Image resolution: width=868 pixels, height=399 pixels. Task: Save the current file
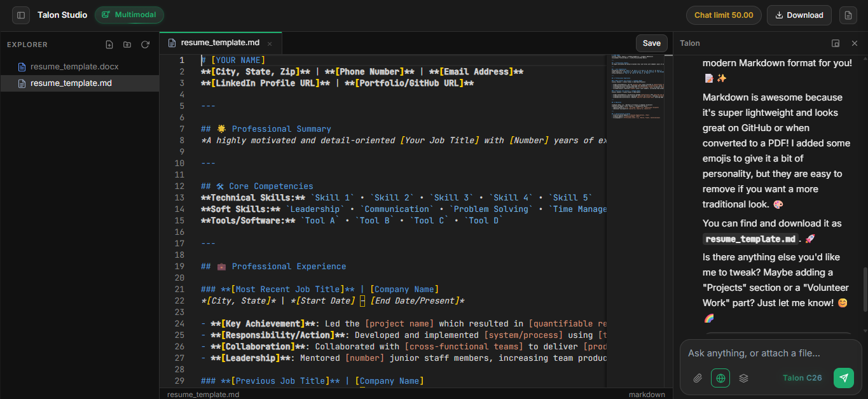point(651,43)
